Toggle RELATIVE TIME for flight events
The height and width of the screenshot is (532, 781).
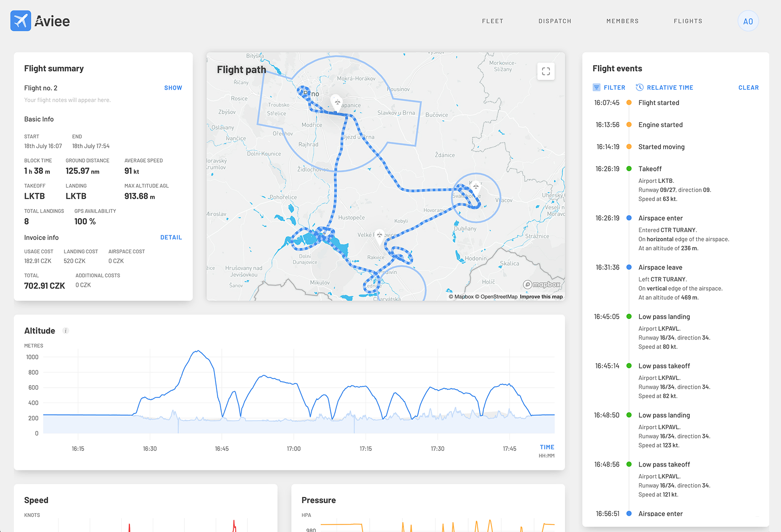tap(670, 88)
